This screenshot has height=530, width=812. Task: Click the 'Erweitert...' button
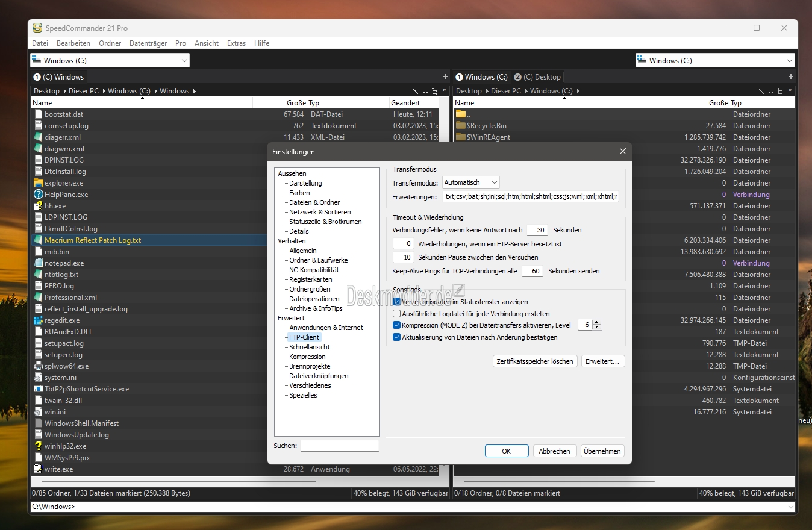(602, 361)
